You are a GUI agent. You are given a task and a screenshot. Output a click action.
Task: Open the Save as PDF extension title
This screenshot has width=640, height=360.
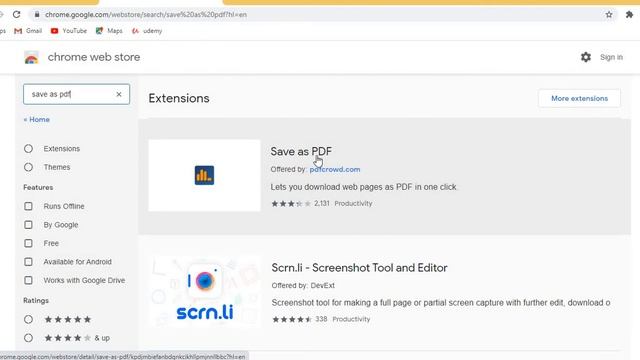pyautogui.click(x=301, y=151)
